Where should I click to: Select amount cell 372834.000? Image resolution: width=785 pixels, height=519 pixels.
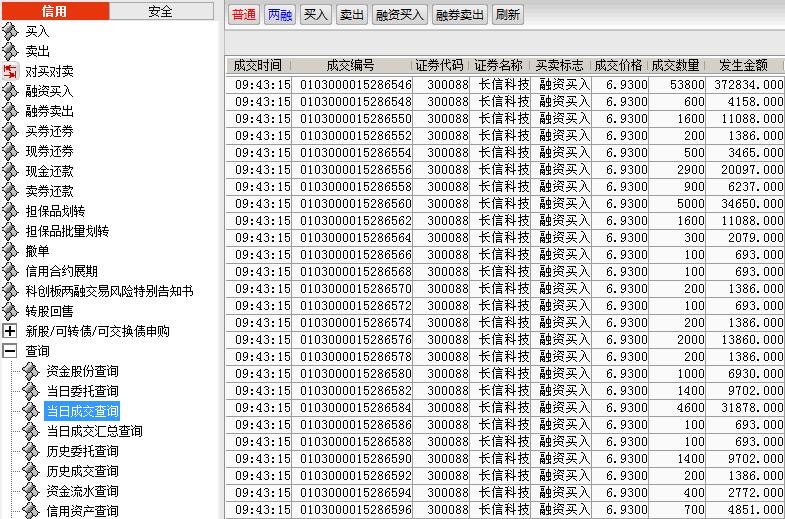coord(744,85)
